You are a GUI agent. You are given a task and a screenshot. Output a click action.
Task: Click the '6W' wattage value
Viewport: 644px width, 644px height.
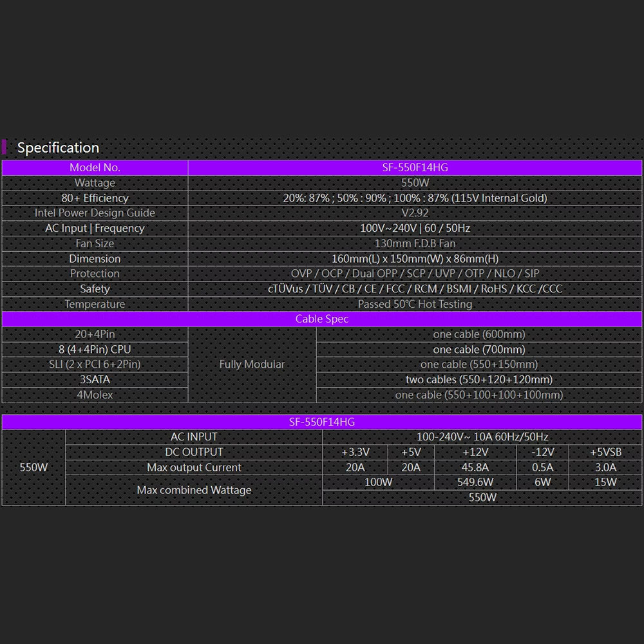pos(542,482)
